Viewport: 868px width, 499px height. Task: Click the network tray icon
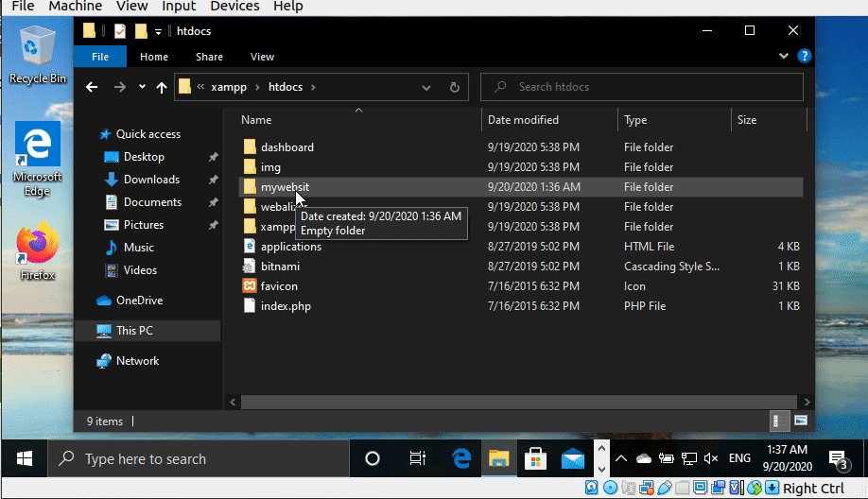point(688,458)
